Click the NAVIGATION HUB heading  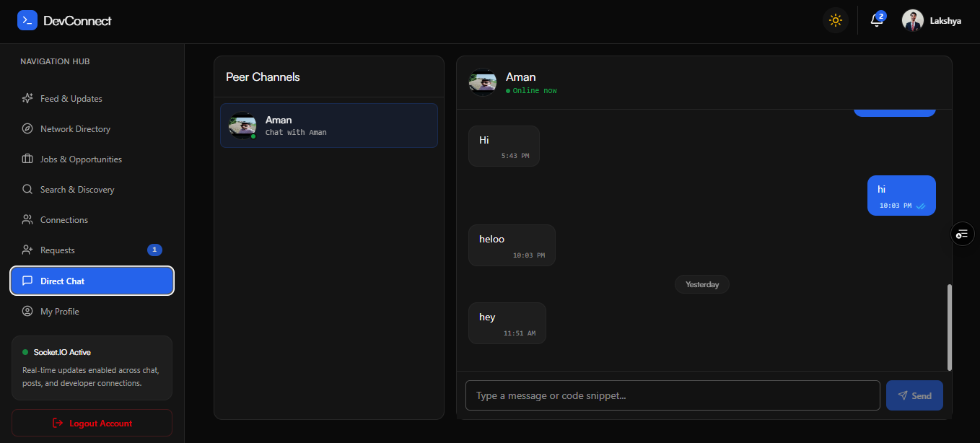[x=55, y=62]
